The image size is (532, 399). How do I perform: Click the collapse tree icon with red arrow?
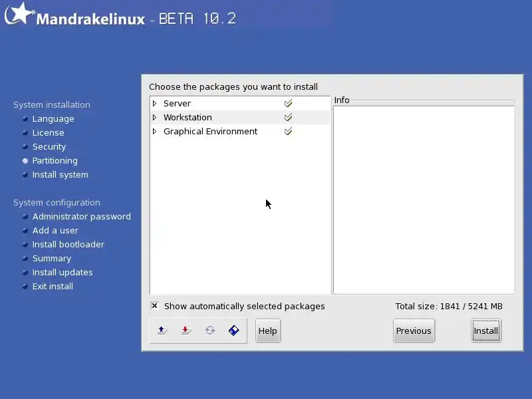[186, 330]
